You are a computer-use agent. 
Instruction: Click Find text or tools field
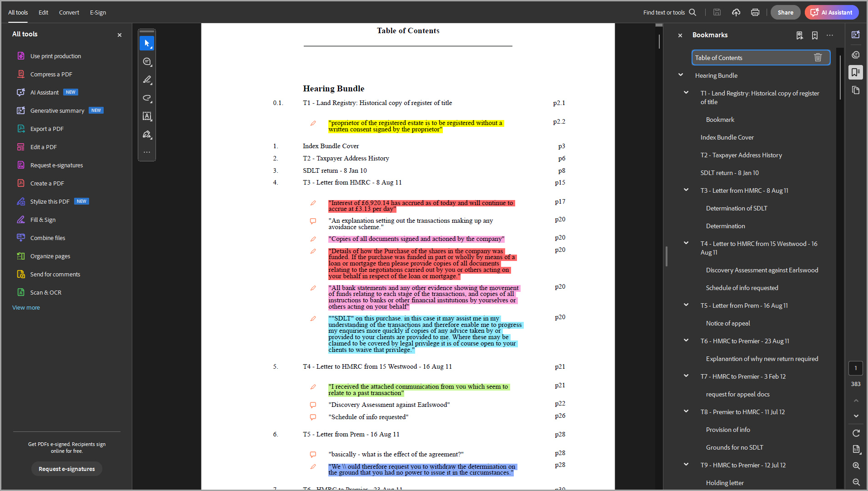[x=664, y=12]
